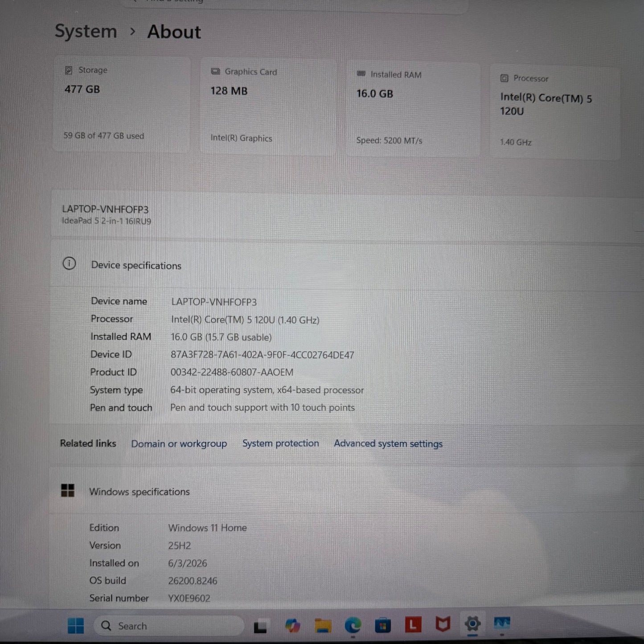Click 'Intel(R) Core(TM) 5 120U' in Processor card
644x644 pixels.
(546, 104)
